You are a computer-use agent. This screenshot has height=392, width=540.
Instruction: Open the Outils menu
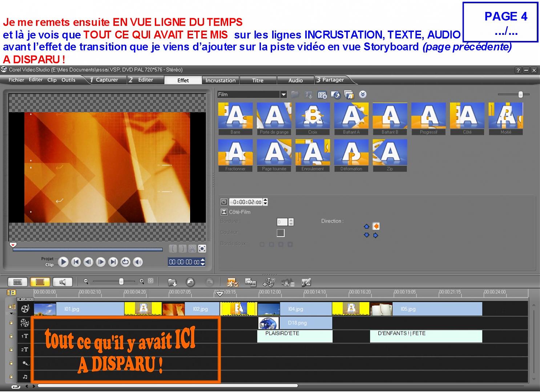click(68, 80)
